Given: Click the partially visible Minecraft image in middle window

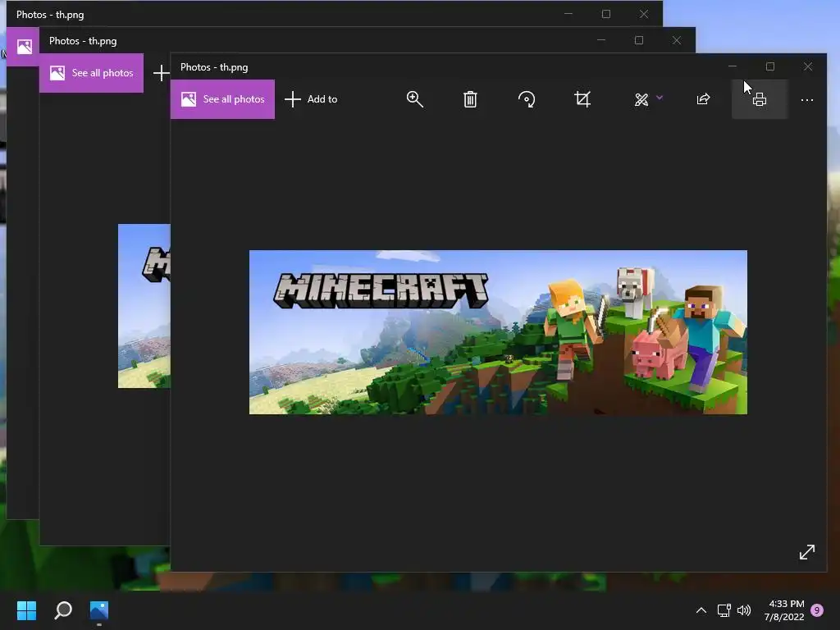Looking at the screenshot, I should coord(144,306).
